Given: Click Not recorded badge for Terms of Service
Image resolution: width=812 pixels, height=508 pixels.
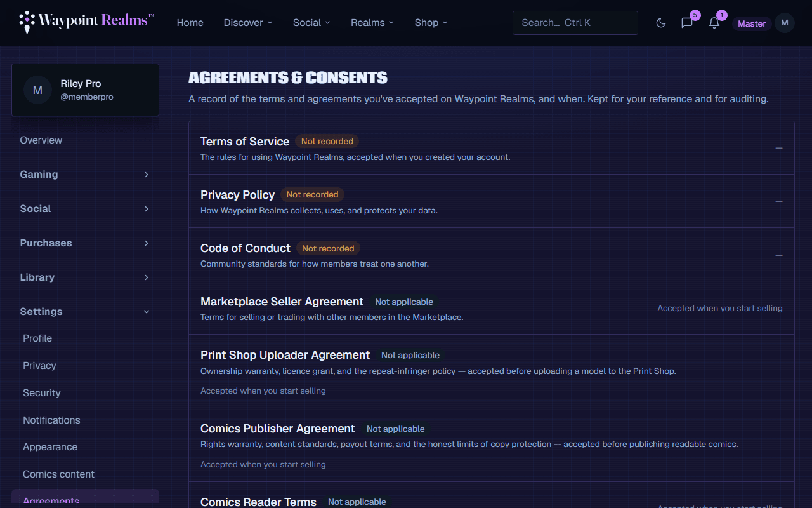Looking at the screenshot, I should click(x=327, y=142).
